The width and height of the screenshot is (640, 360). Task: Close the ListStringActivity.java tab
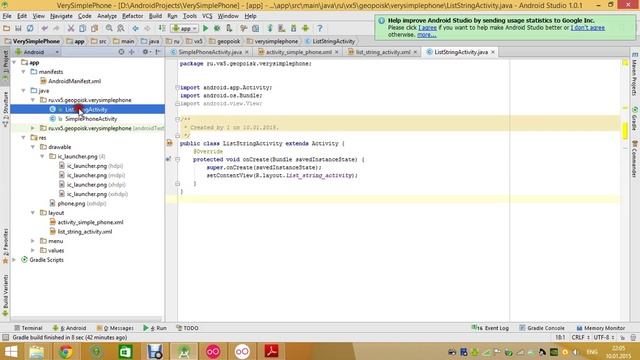click(x=493, y=52)
